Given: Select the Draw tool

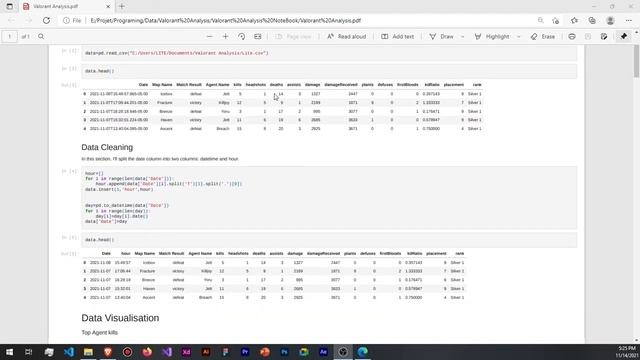Looking at the screenshot, I should coord(442,36).
